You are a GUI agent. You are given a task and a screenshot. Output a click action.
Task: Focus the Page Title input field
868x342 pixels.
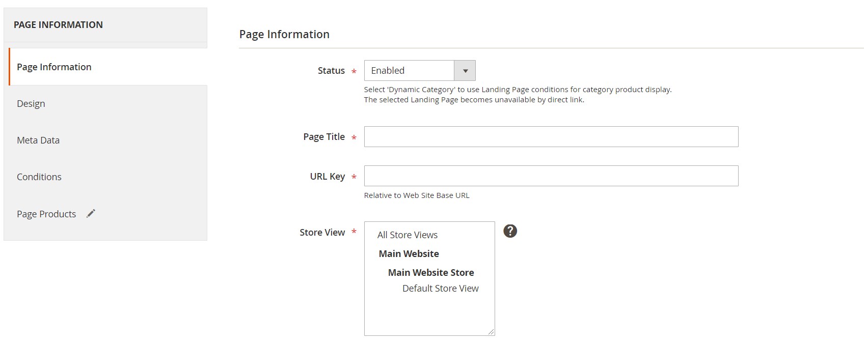coord(551,137)
